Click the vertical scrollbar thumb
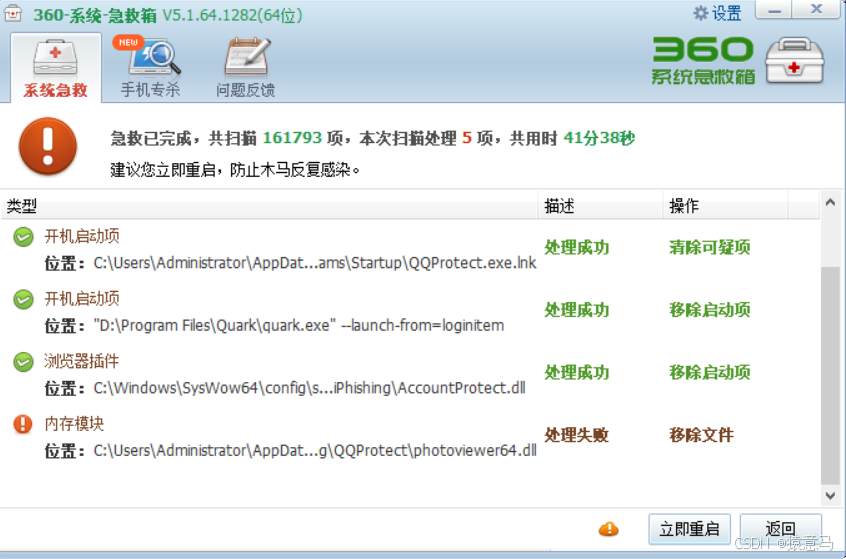The height and width of the screenshot is (559, 846). pos(830,376)
